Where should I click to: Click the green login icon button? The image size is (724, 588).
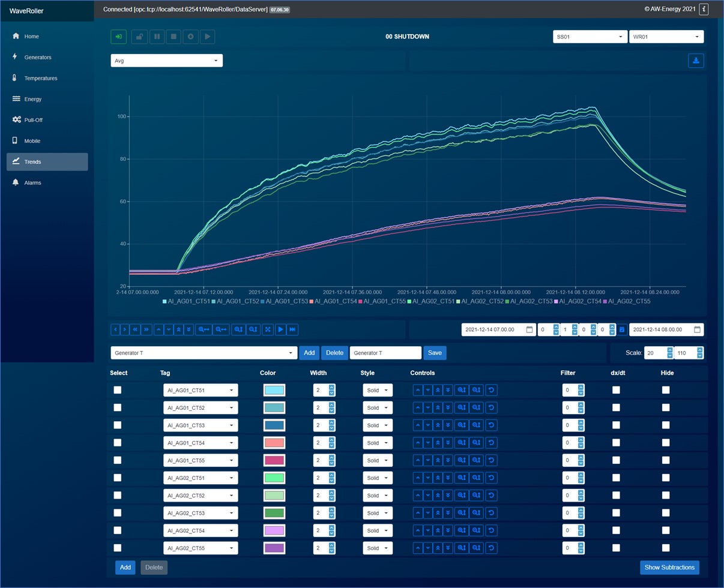[x=119, y=37]
